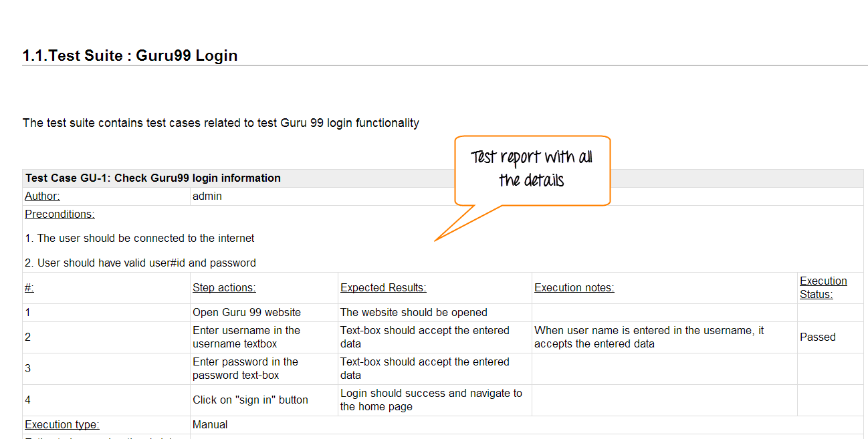This screenshot has height=439, width=868.
Task: Click the "Step actions:" column header
Action: 224,288
